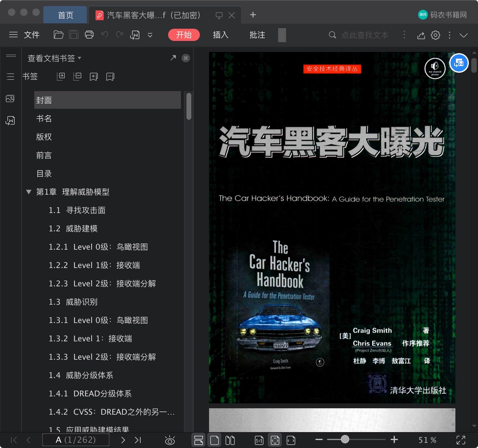Click the undo arrow icon

105,35
